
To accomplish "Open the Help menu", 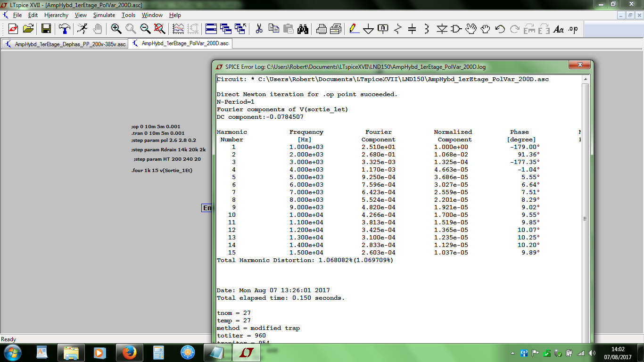I will [175, 15].
